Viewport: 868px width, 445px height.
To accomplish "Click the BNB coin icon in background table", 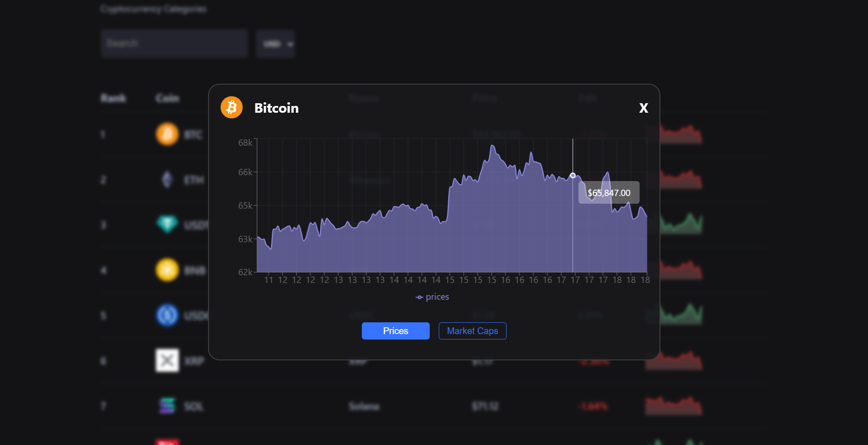I will pos(167,270).
